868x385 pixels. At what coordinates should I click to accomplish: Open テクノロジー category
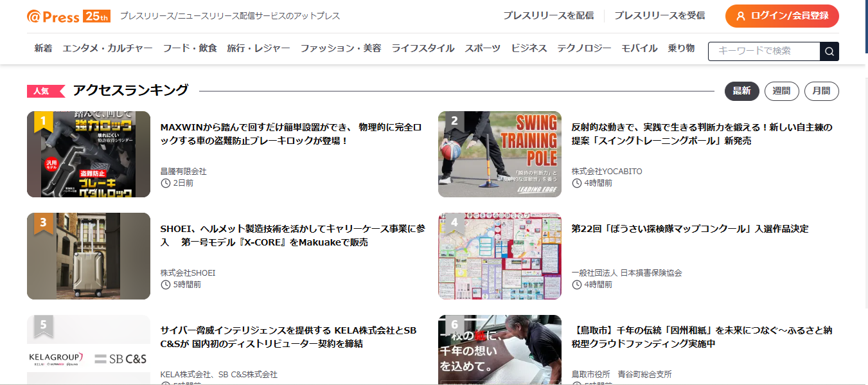coord(584,48)
